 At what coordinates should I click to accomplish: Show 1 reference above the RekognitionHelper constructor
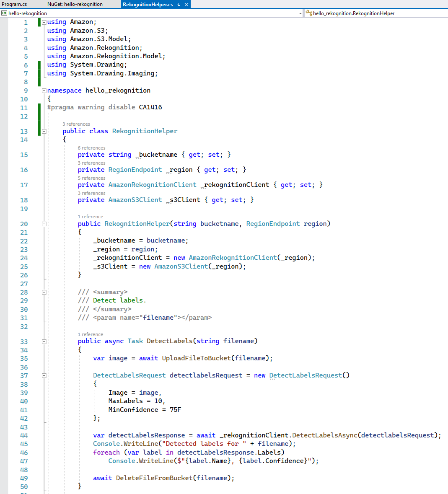pos(91,217)
